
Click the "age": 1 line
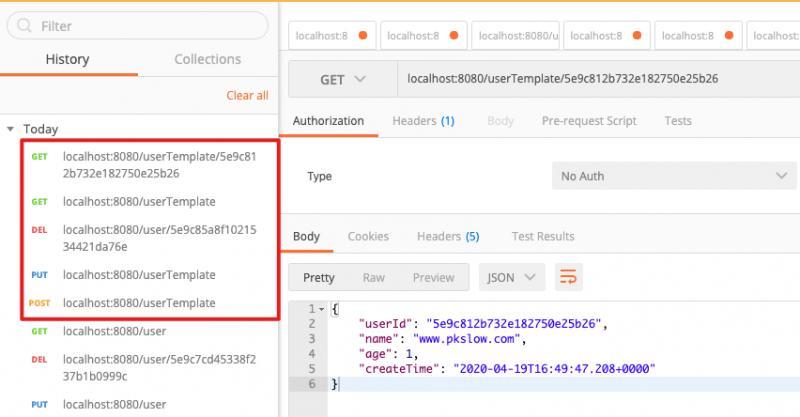(x=389, y=354)
